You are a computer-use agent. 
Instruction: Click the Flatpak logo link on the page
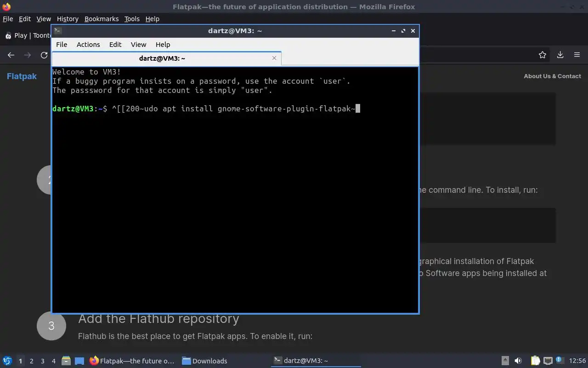tap(22, 76)
